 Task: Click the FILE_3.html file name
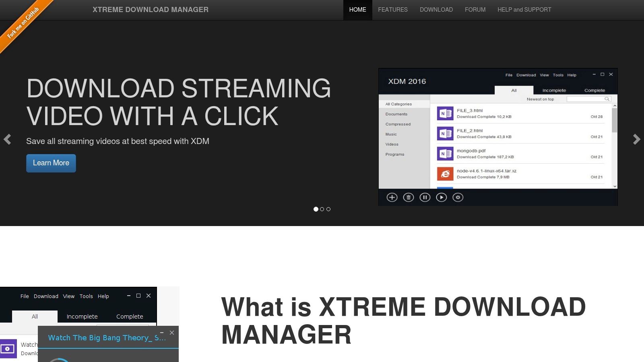(x=470, y=111)
